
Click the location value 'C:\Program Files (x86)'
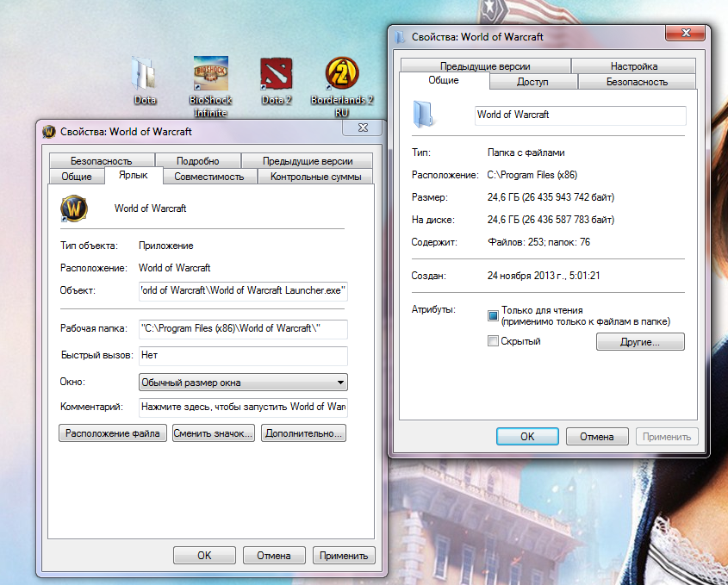[x=532, y=175]
